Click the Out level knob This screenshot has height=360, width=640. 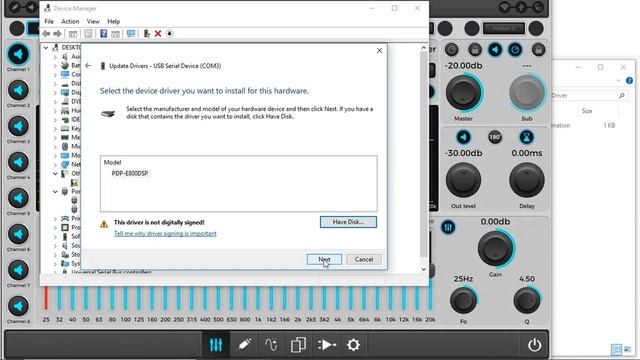click(463, 180)
